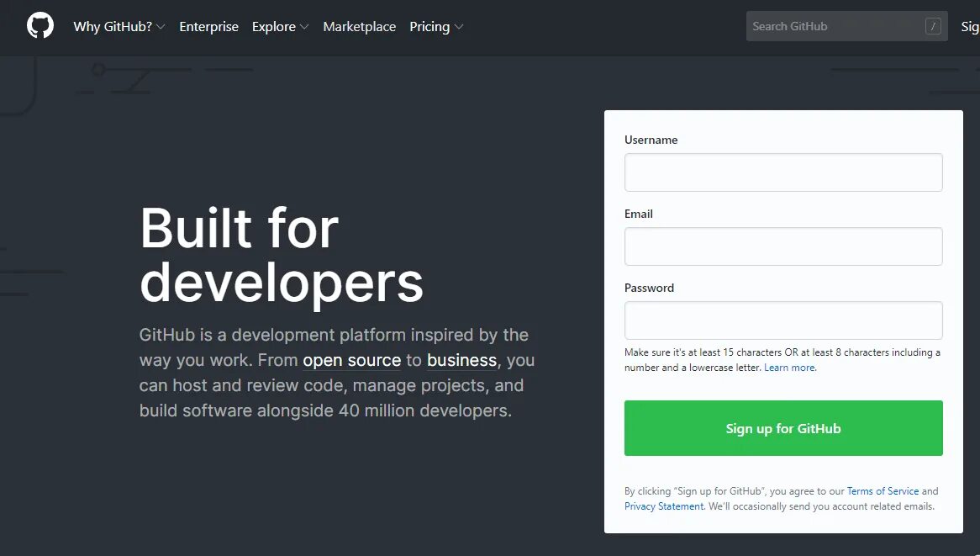Image resolution: width=980 pixels, height=556 pixels.
Task: Click the '40 million developers' text
Action: [x=424, y=411]
